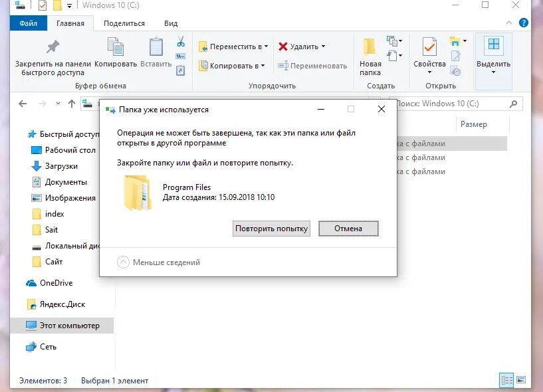Screen dimensions: 543x392
Task: Click the Program Files folder thumbnail
Action: click(138, 193)
